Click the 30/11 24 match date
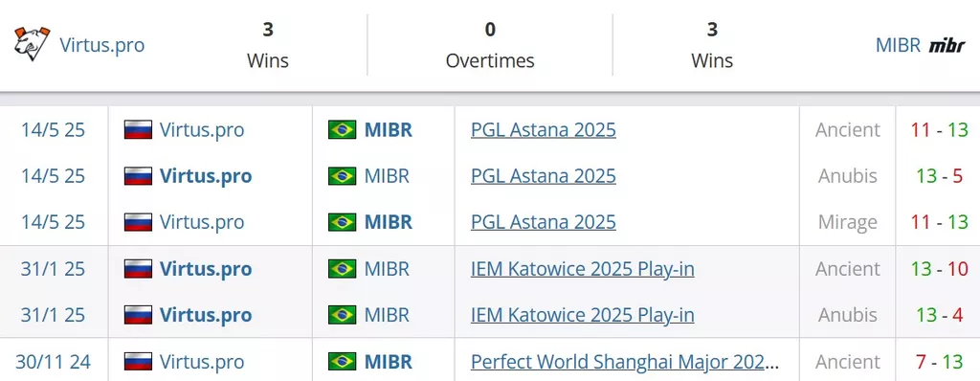The width and height of the screenshot is (980, 381). point(54,361)
